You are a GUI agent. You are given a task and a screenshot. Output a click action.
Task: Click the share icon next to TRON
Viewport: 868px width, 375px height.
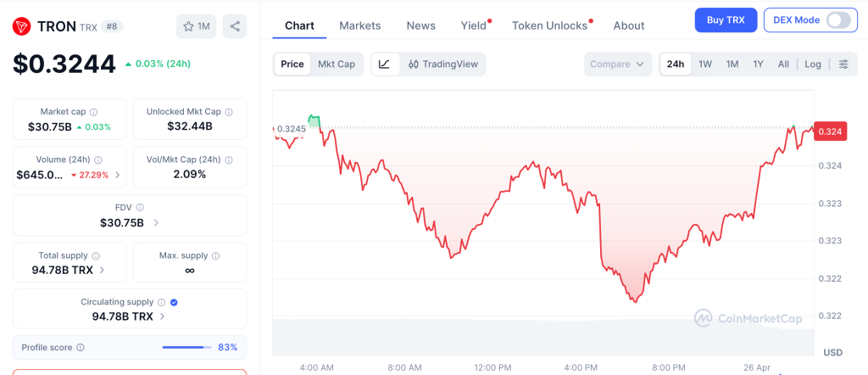pos(235,26)
